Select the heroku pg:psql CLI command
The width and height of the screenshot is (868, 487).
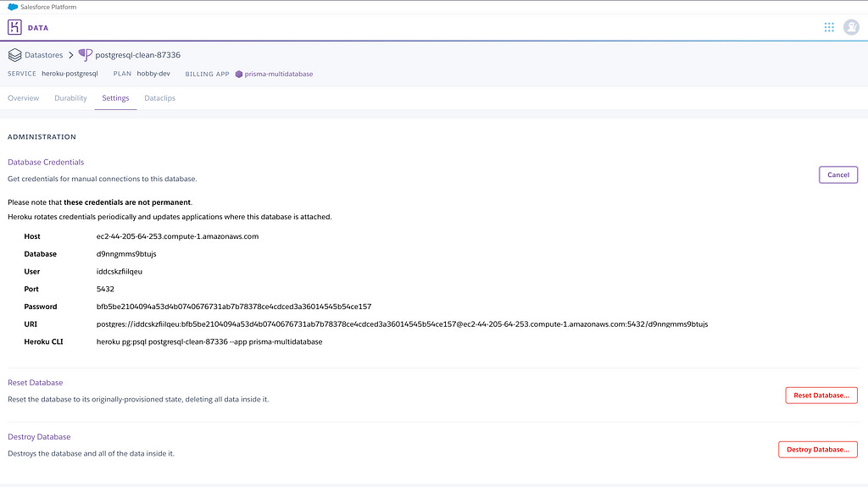pyautogui.click(x=209, y=342)
